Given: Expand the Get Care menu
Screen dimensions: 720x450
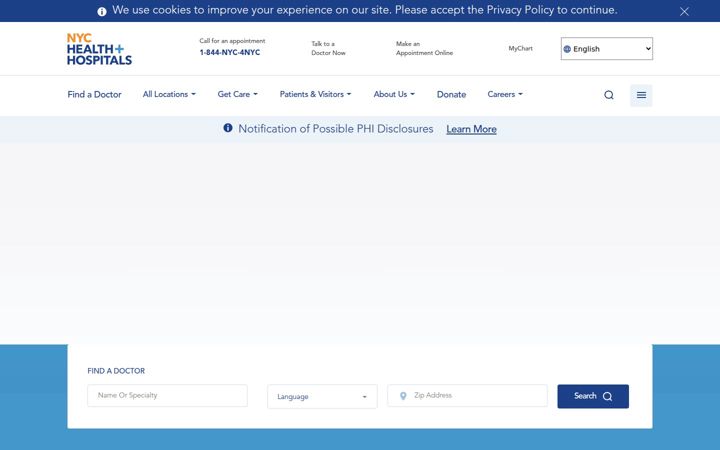Looking at the screenshot, I should pos(237,94).
